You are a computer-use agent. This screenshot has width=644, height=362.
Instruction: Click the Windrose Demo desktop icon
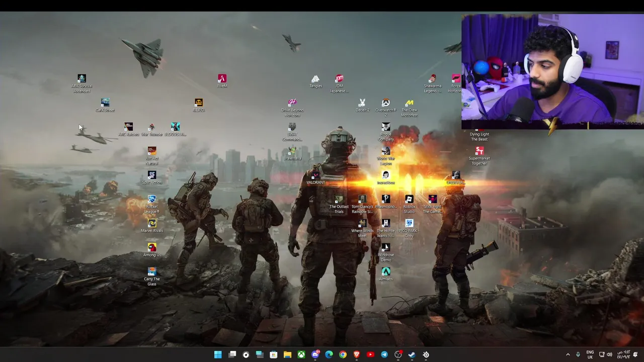point(386,252)
